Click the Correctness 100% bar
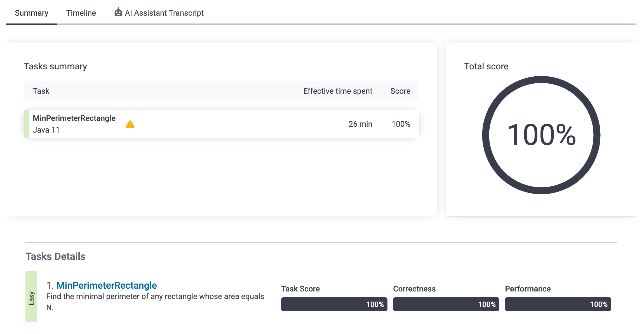This screenshot has width=644, height=334. tap(446, 304)
